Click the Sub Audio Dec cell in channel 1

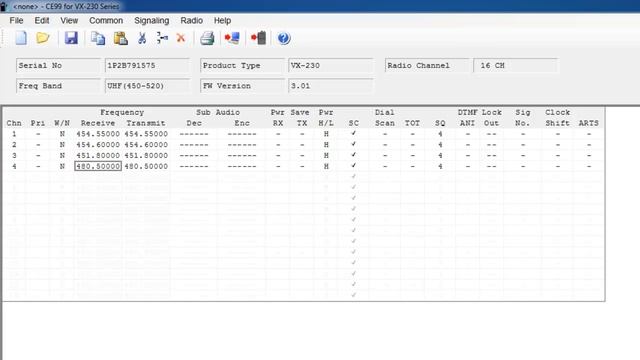pyautogui.click(x=194, y=134)
